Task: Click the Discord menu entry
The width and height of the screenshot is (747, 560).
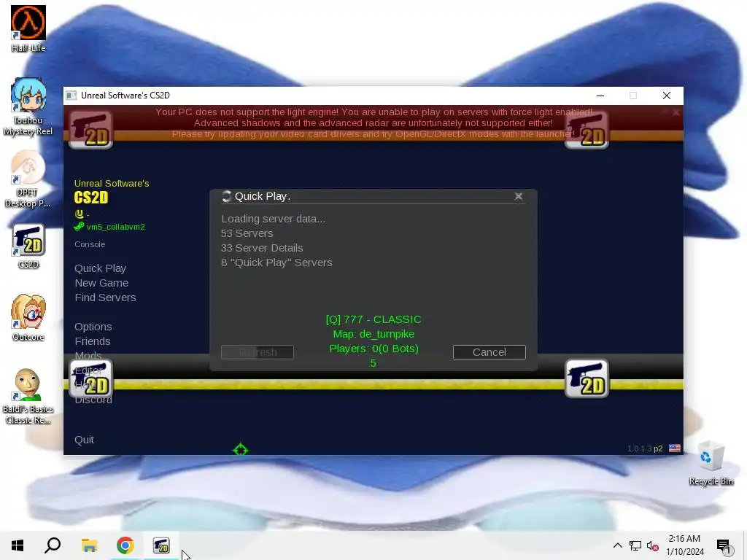Action: 93,400
